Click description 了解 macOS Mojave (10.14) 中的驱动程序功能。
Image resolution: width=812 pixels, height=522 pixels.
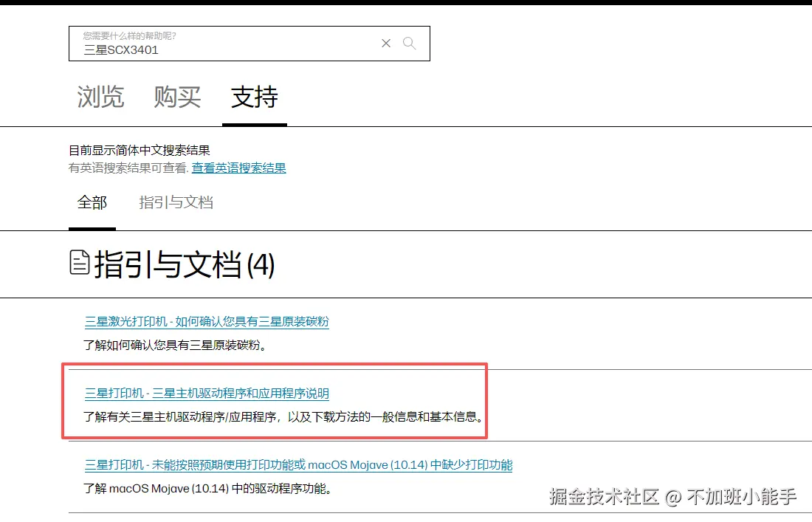(x=207, y=488)
